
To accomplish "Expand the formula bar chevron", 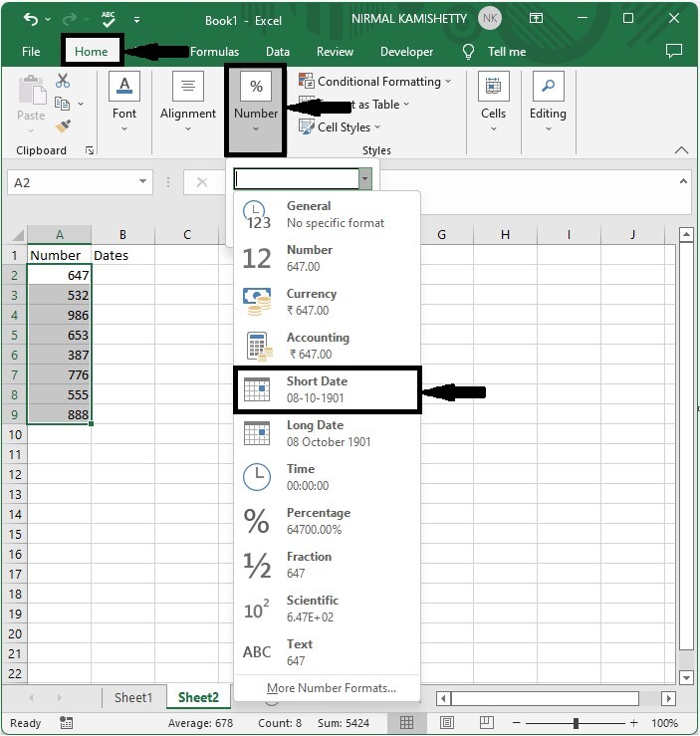I will coord(683,181).
